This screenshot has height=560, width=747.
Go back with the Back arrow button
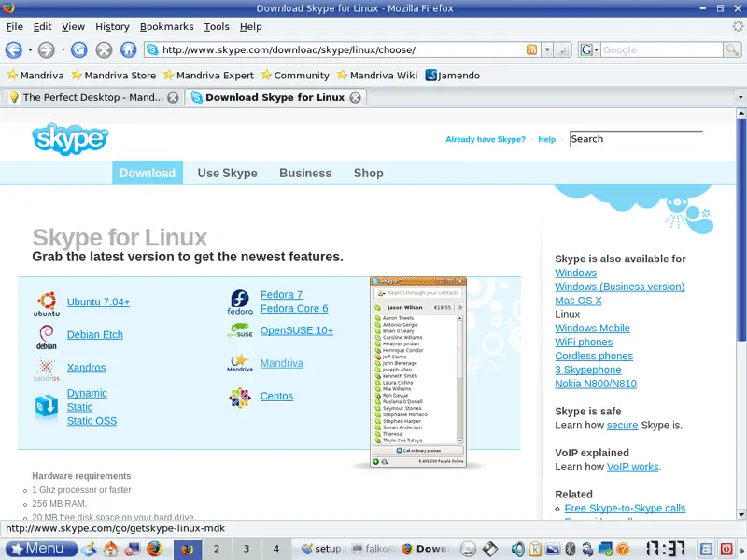click(x=13, y=49)
